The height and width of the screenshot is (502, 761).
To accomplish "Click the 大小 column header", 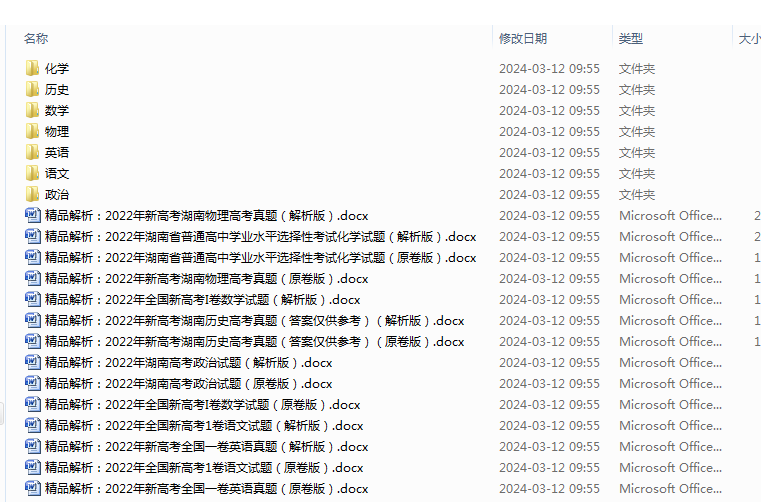I will pyautogui.click(x=748, y=38).
